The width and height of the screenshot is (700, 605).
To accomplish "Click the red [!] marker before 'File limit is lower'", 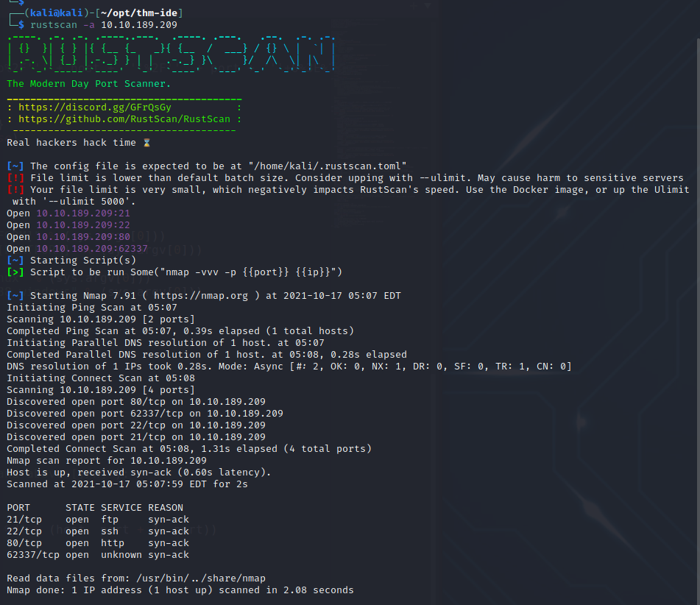I will (15, 177).
